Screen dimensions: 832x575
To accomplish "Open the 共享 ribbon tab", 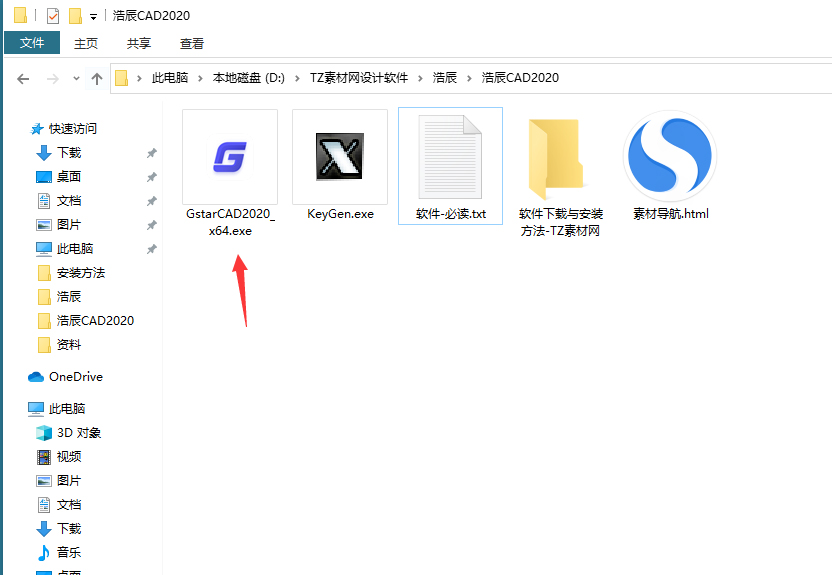I will pyautogui.click(x=139, y=43).
